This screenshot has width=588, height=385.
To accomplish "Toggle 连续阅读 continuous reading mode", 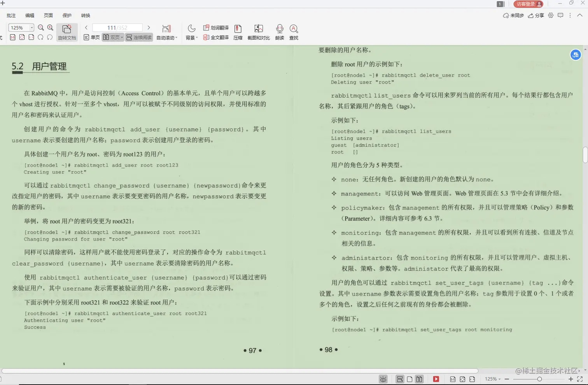I will pyautogui.click(x=139, y=37).
